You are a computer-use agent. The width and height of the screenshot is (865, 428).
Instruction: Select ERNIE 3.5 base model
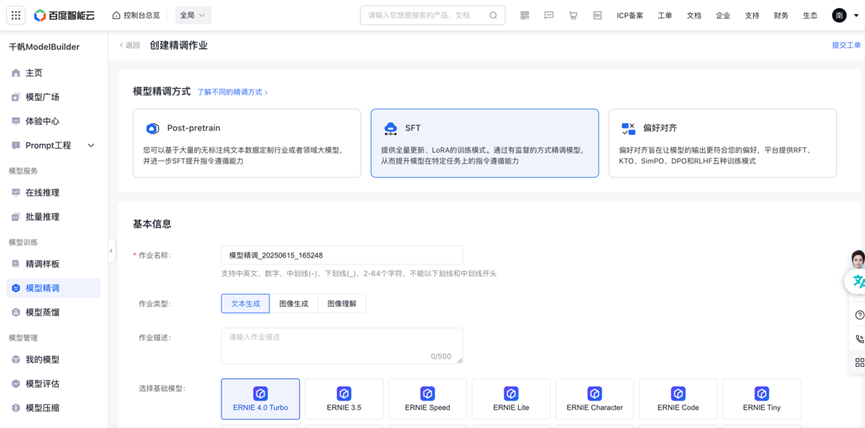coord(344,399)
